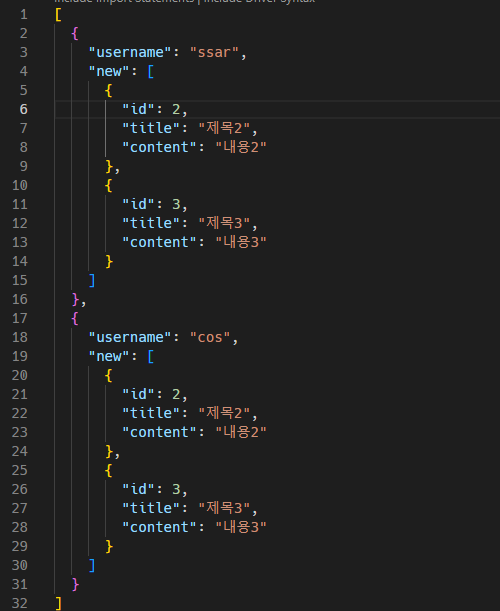Click the "내용3" value on line 28
Screen dimensions: 500x611
click(241, 527)
